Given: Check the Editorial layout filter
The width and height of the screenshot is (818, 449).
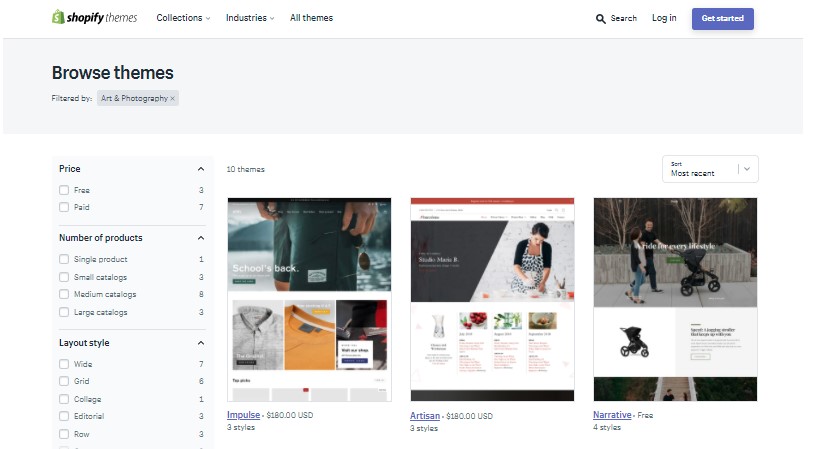Looking at the screenshot, I should click(64, 416).
